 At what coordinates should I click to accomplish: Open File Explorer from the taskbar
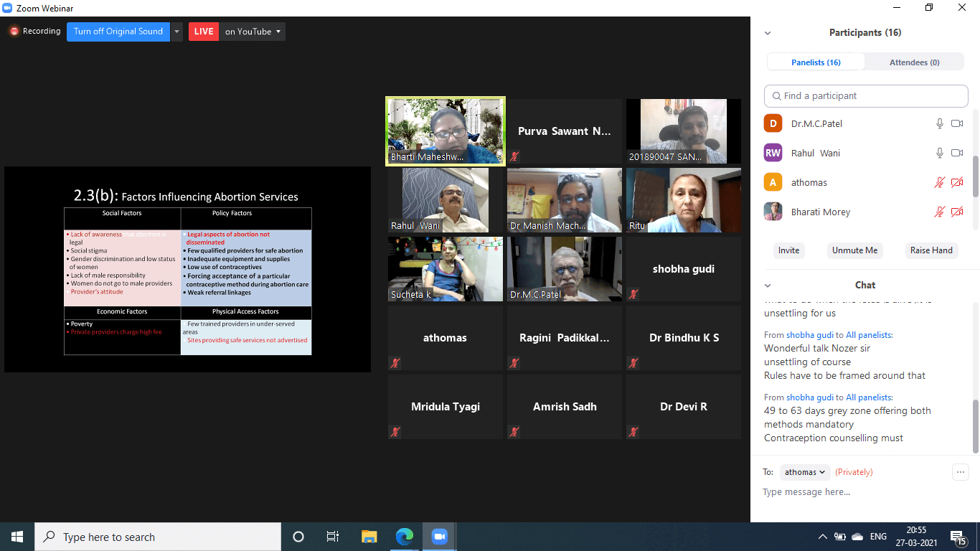point(369,537)
